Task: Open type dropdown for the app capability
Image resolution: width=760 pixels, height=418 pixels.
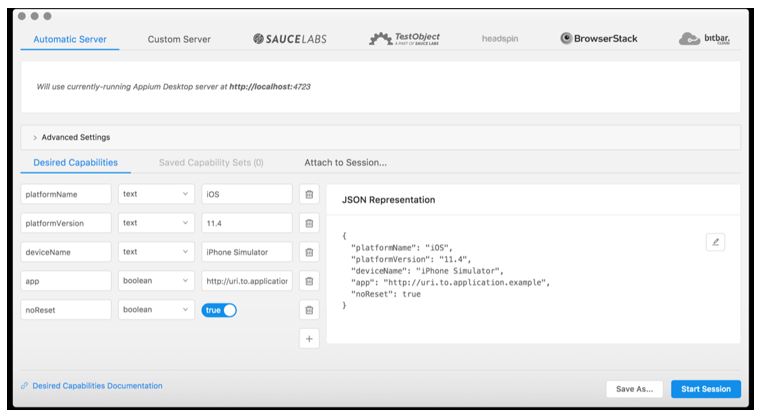Action: point(155,281)
